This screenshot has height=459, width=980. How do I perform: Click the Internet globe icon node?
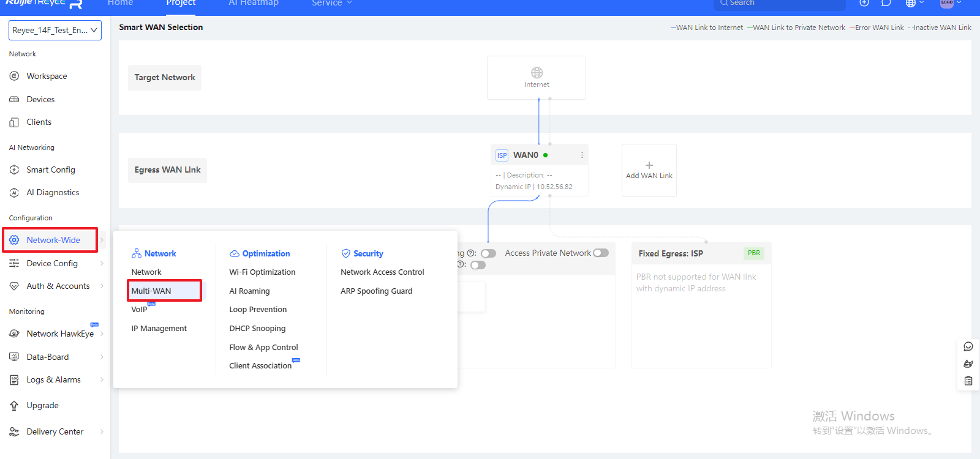pos(537,73)
